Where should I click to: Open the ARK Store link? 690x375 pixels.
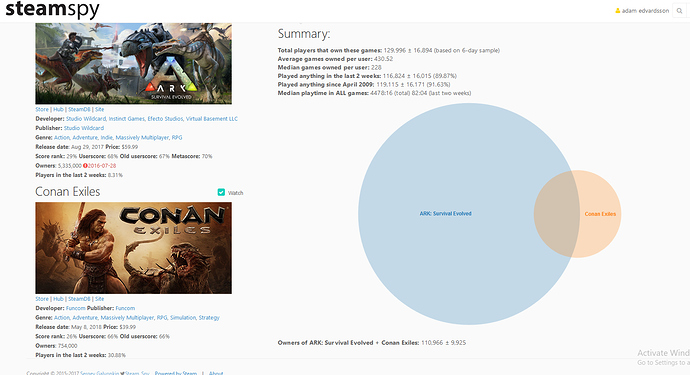point(42,109)
